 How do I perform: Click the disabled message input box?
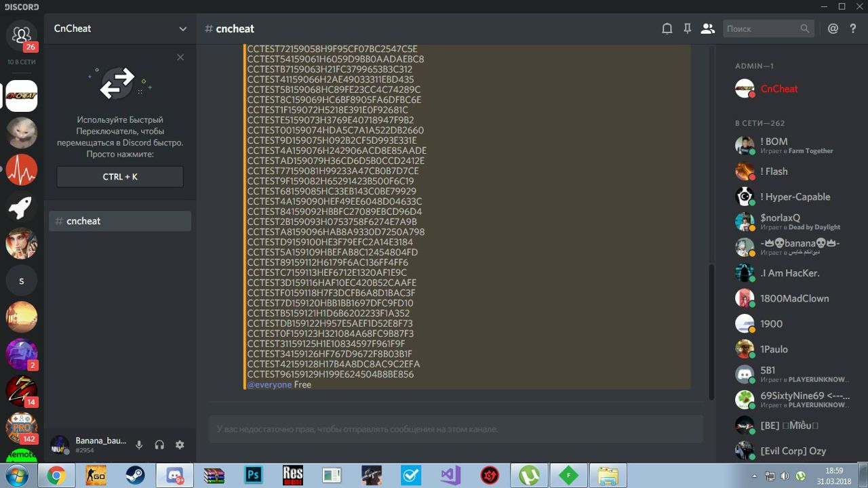tap(456, 429)
